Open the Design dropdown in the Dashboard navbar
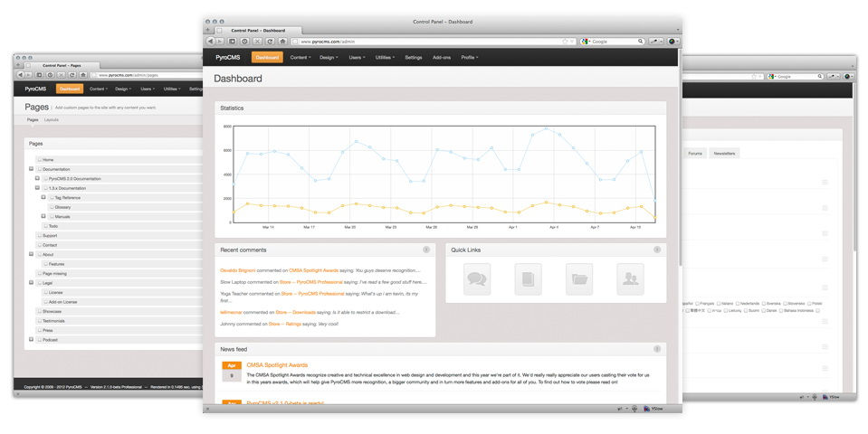 tap(329, 58)
